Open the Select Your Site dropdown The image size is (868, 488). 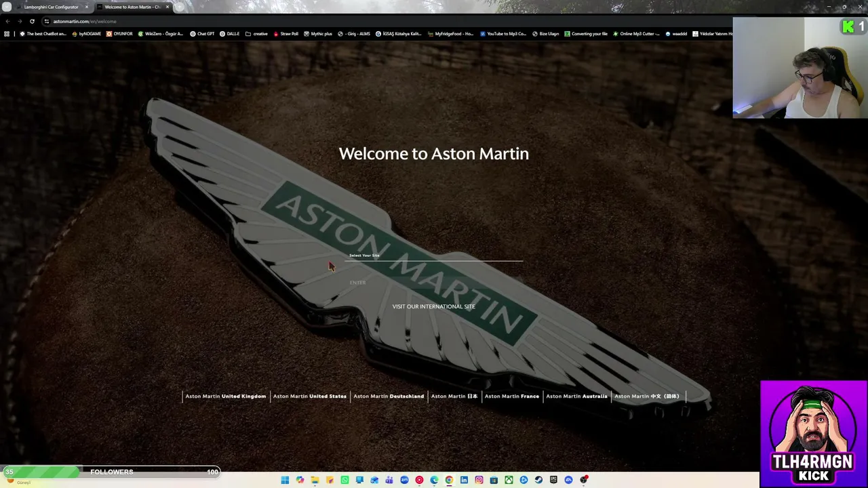click(435, 256)
